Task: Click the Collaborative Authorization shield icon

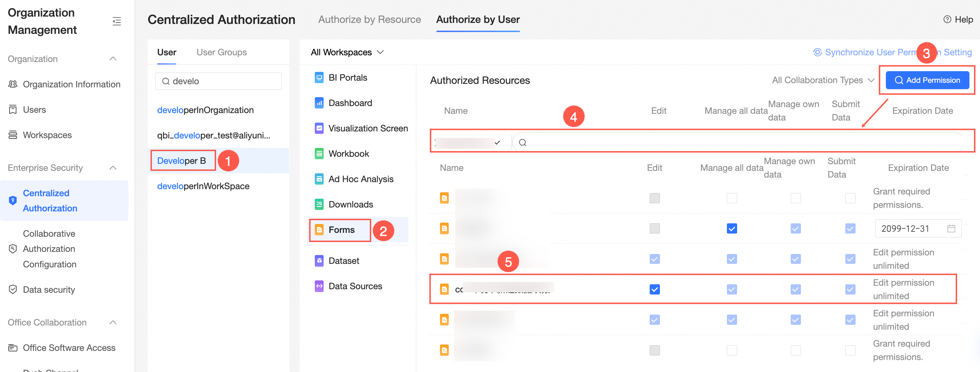Action: point(13,249)
